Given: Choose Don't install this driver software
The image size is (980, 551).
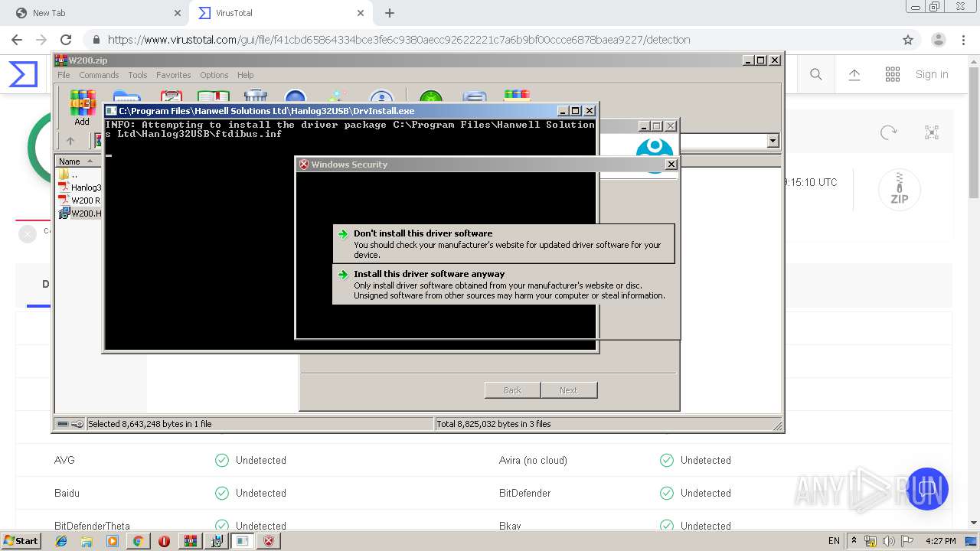Looking at the screenshot, I should [x=504, y=243].
